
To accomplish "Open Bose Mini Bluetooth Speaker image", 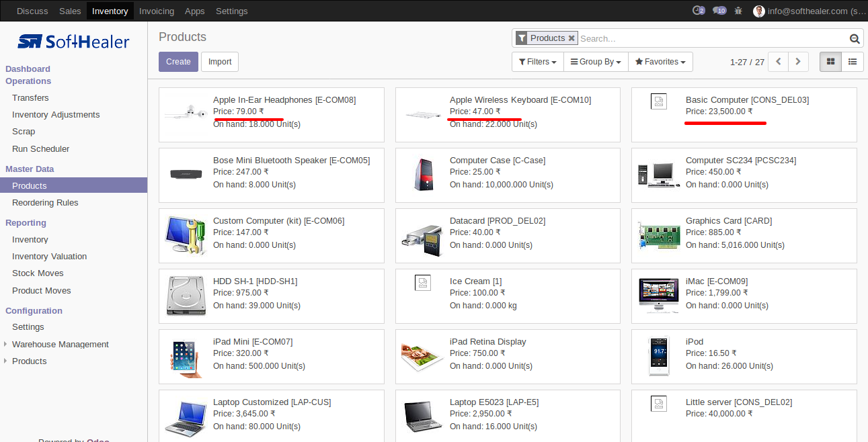I will point(186,174).
